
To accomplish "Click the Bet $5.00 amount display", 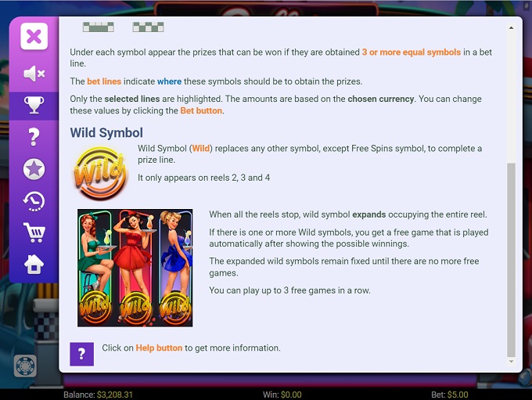I will point(450,395).
